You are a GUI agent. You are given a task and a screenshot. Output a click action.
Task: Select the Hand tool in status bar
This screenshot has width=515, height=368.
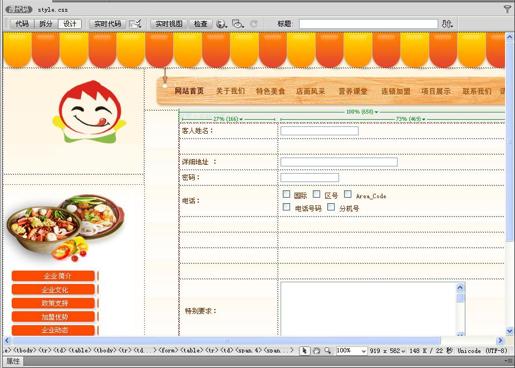click(x=316, y=351)
